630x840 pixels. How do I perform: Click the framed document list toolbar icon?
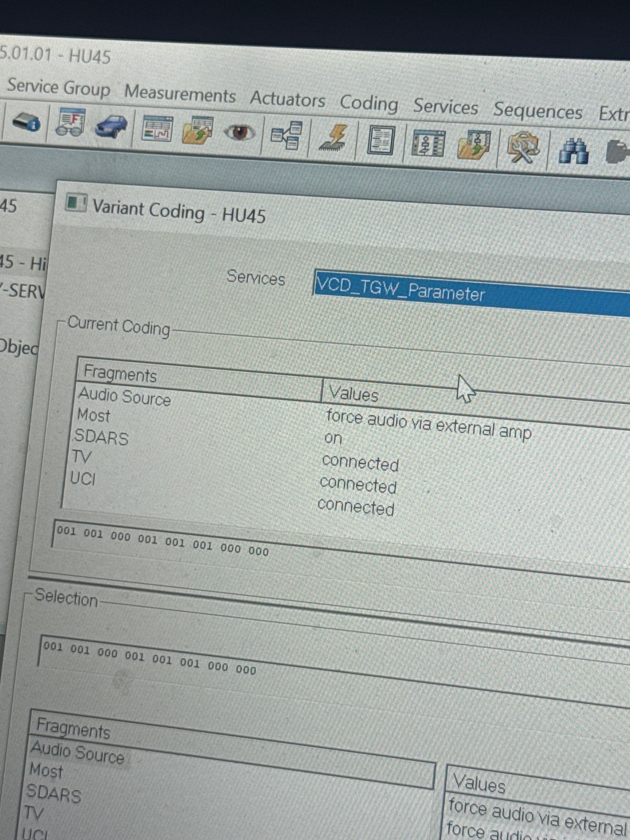click(381, 140)
